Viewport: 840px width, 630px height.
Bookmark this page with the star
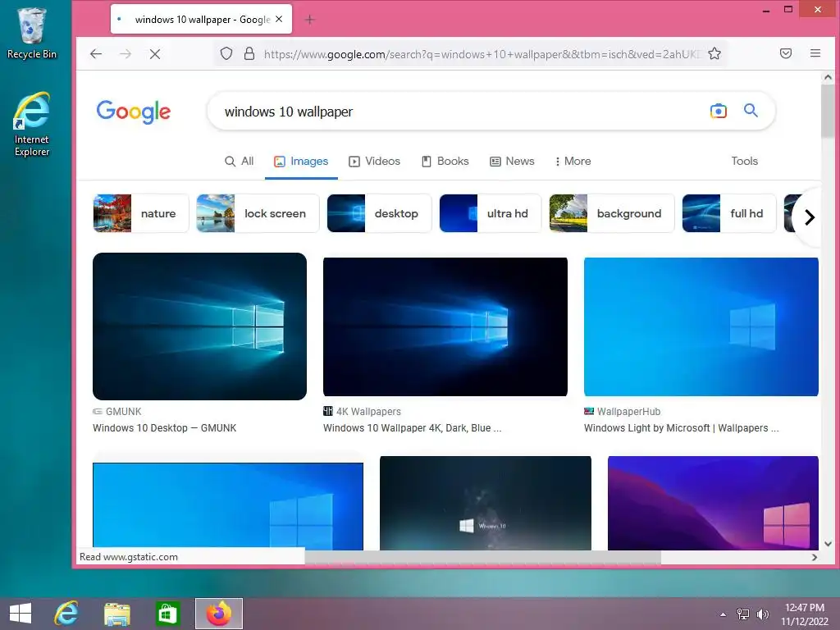[714, 53]
